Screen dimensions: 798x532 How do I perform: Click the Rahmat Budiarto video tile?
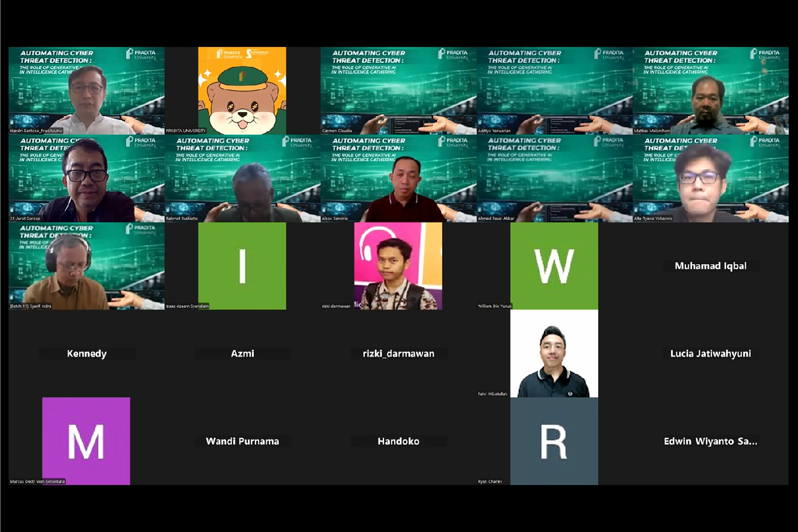[x=242, y=178]
